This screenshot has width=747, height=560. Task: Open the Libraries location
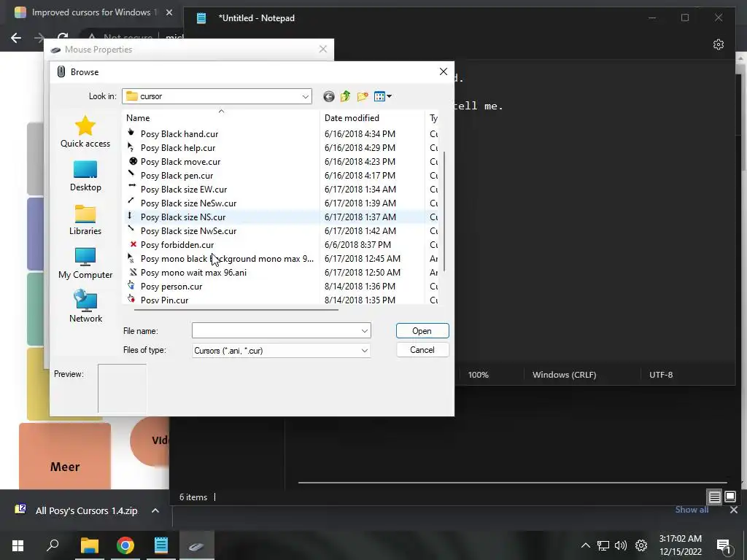coord(85,220)
